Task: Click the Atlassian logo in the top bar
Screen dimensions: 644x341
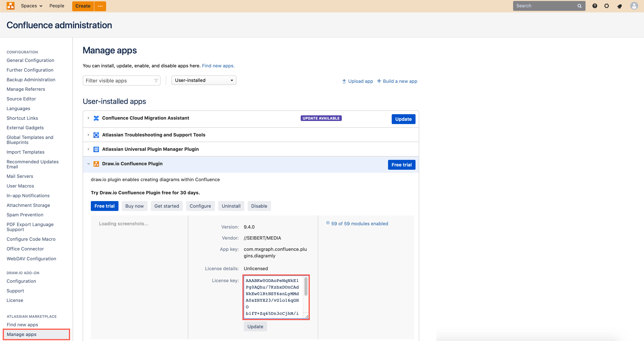Action: point(10,6)
